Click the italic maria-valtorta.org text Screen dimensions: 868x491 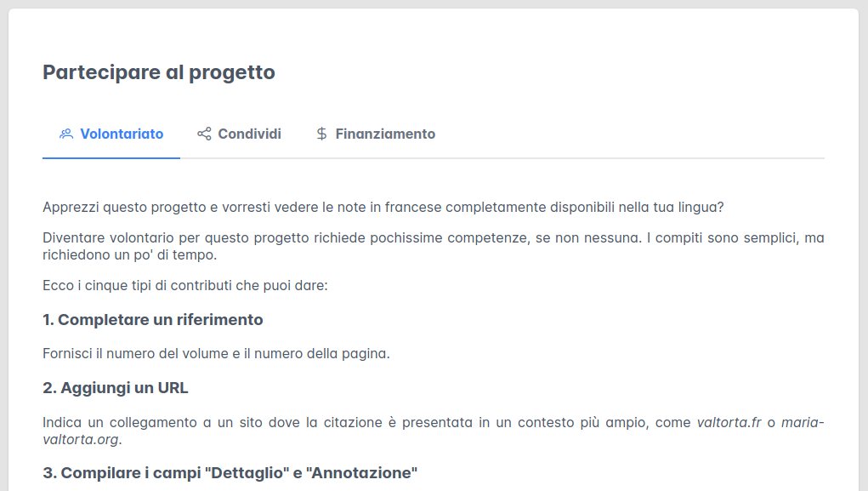pyautogui.click(x=81, y=439)
